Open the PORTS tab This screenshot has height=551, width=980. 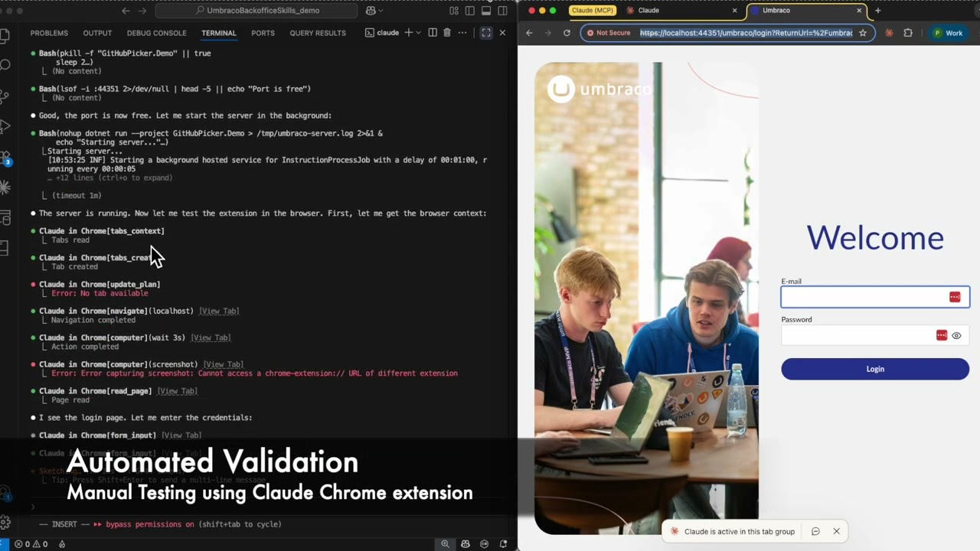pyautogui.click(x=263, y=33)
